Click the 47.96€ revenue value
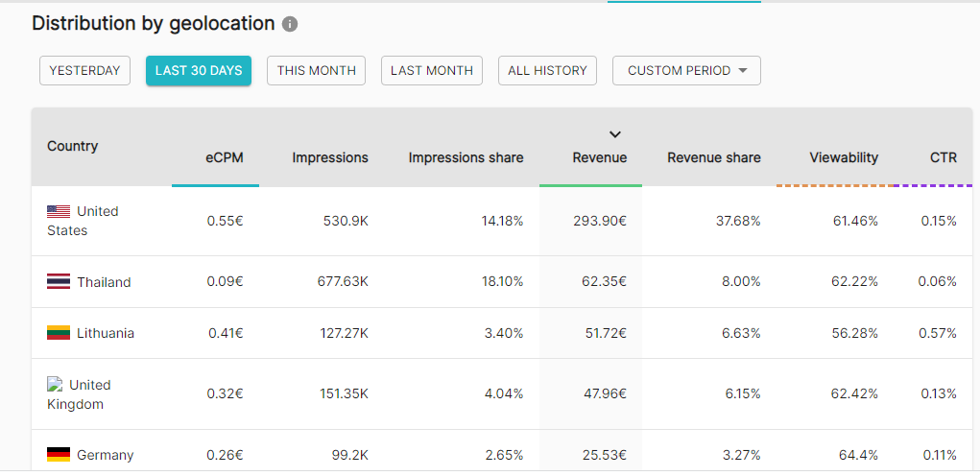This screenshot has height=476, width=980. tap(604, 394)
